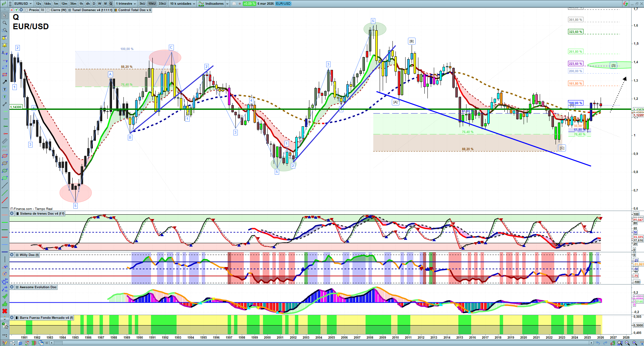
Task: Click the info icon in top toolbar
Action: [x=234, y=4]
